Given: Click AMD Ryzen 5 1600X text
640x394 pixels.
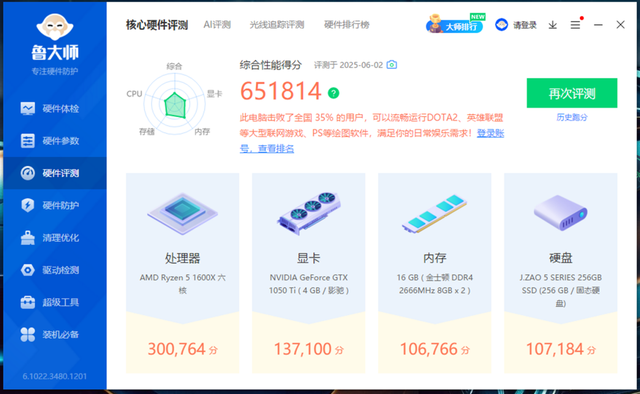Looking at the screenshot, I should 182,284.
